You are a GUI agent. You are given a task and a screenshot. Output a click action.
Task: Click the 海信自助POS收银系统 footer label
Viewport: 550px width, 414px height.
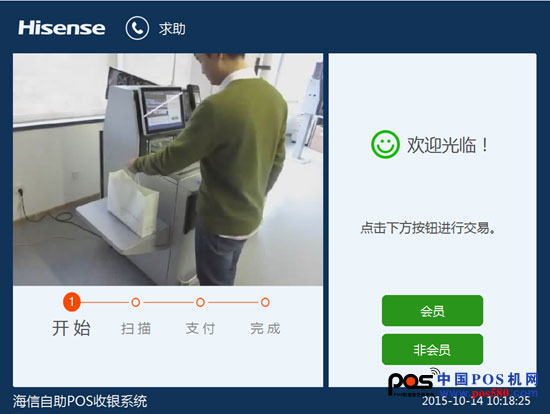point(80,401)
